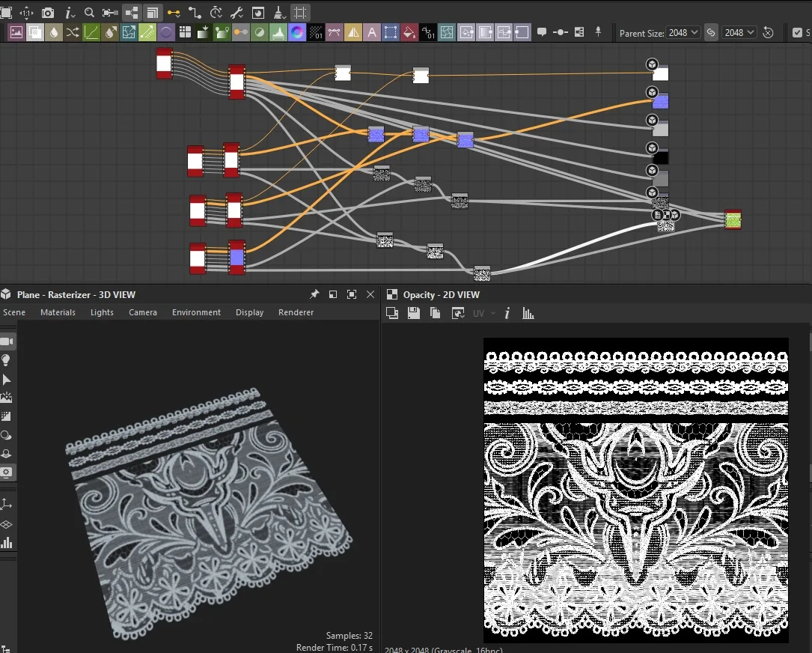Toggle the align nodes grid button
Viewport: 812px width, 653px height.
pyautogui.click(x=300, y=13)
